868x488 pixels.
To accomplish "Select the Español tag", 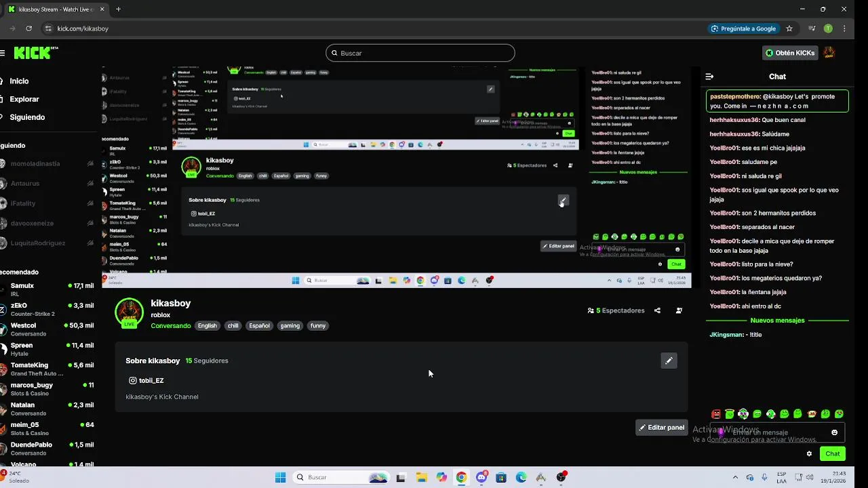I will point(259,326).
